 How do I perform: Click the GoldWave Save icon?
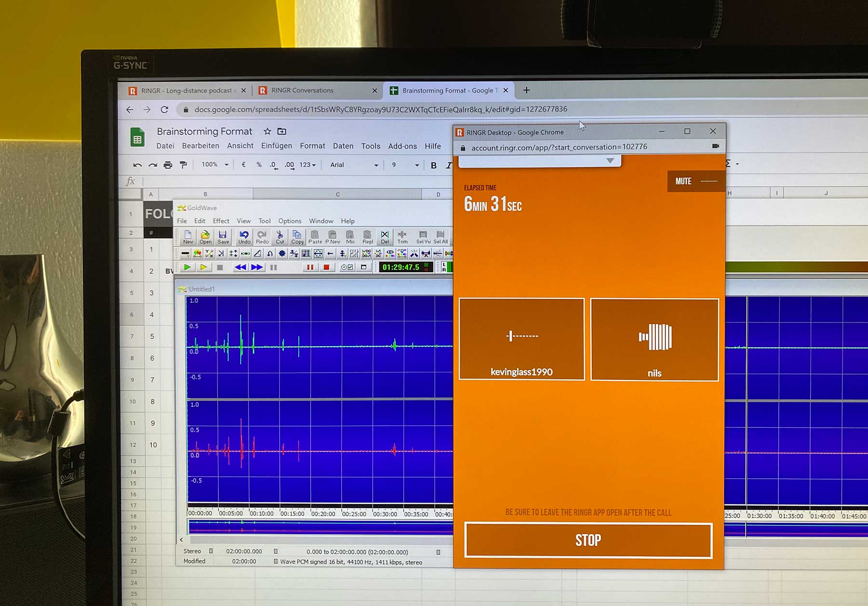point(223,236)
